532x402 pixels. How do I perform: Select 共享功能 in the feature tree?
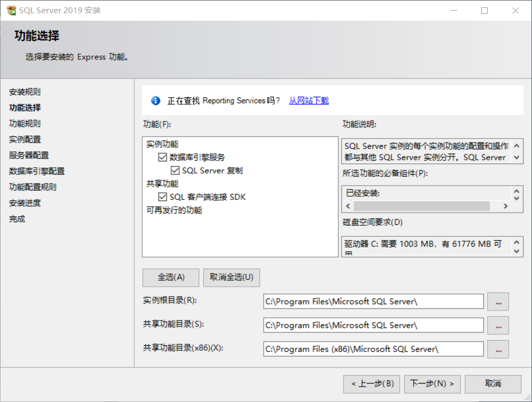coord(162,184)
